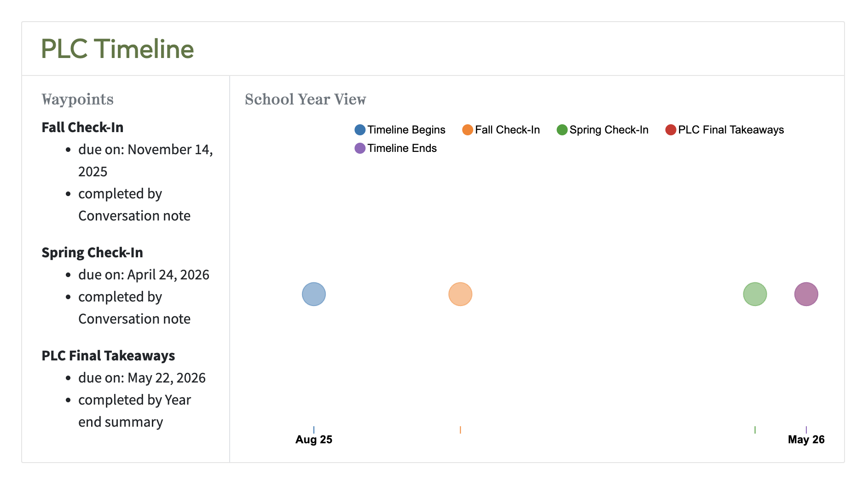The width and height of the screenshot is (868, 487).
Task: Click the May 26 axis label
Action: coord(806,440)
